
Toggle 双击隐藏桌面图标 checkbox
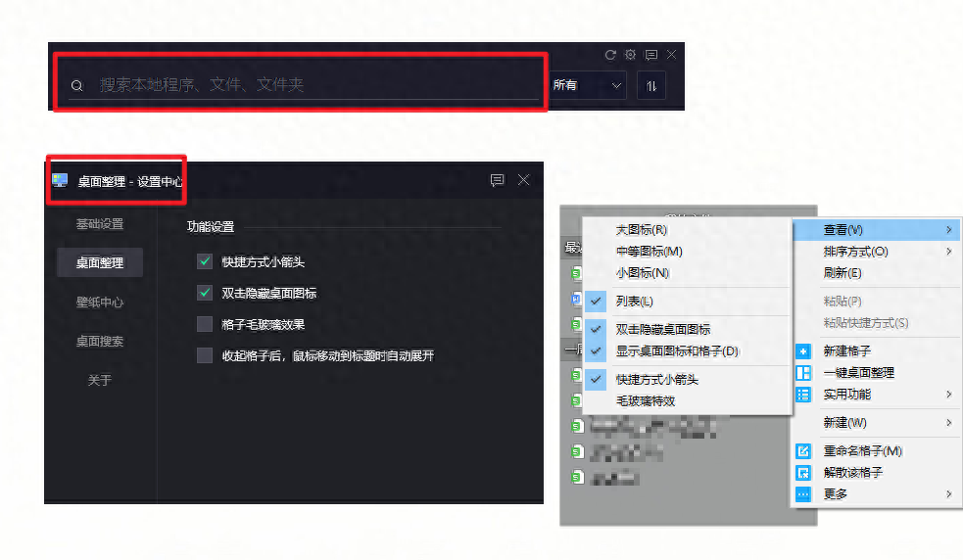coord(205,293)
